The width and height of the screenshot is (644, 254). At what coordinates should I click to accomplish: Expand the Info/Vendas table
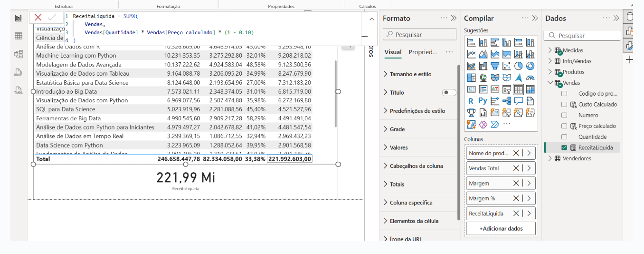coord(550,61)
